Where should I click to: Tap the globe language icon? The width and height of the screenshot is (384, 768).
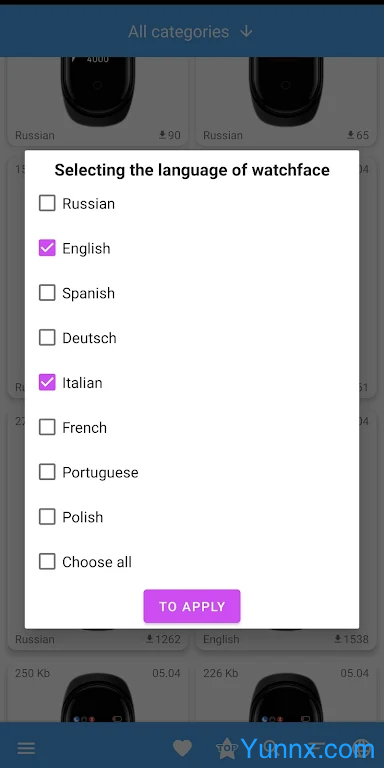(361, 748)
